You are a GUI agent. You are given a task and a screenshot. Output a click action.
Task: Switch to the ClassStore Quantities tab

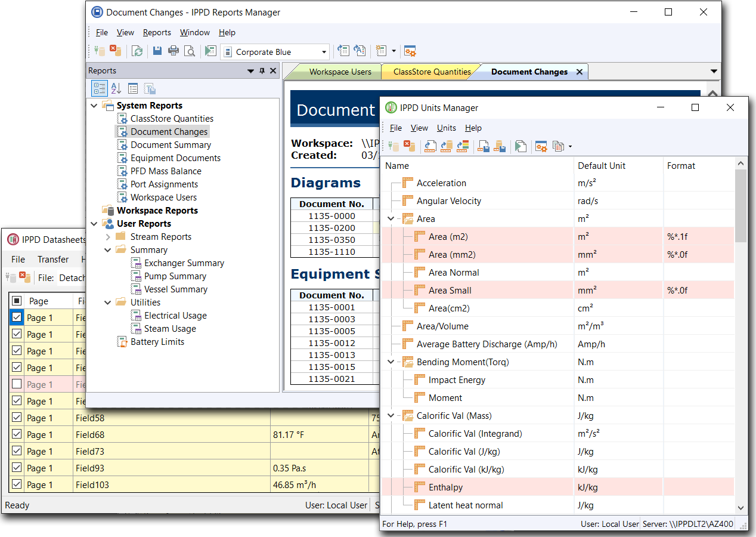[x=432, y=72]
